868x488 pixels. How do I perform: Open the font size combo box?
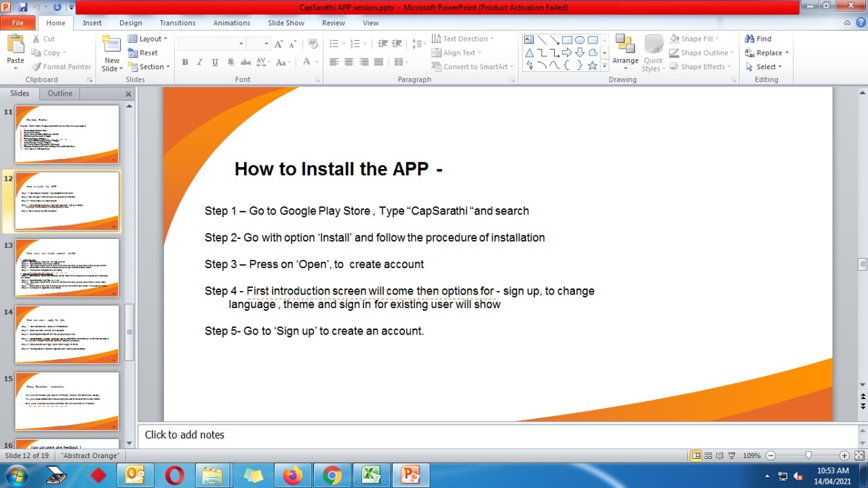(258, 43)
